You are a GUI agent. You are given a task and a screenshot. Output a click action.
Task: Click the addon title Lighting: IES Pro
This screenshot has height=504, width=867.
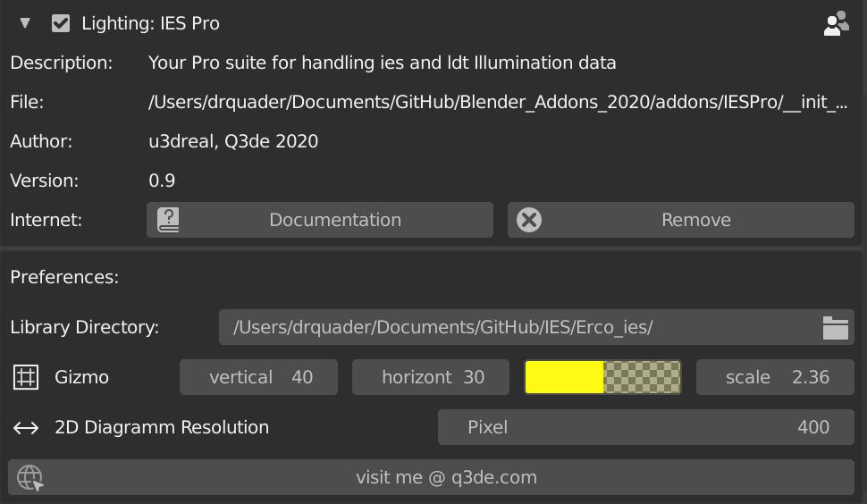(150, 23)
